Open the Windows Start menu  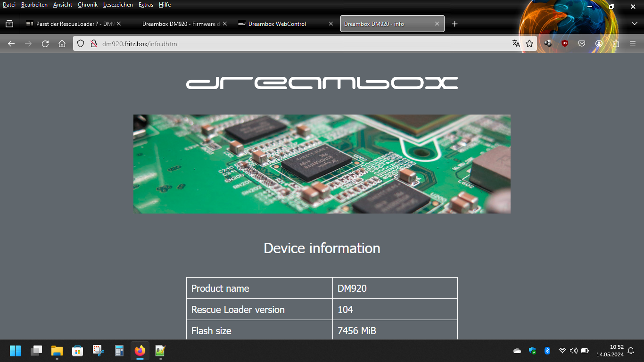(15, 351)
